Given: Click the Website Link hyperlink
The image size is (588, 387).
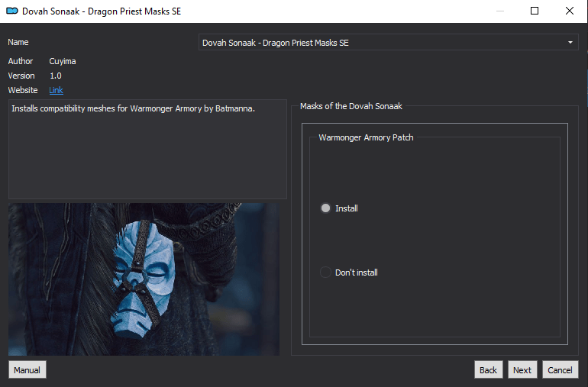Looking at the screenshot, I should pos(56,90).
